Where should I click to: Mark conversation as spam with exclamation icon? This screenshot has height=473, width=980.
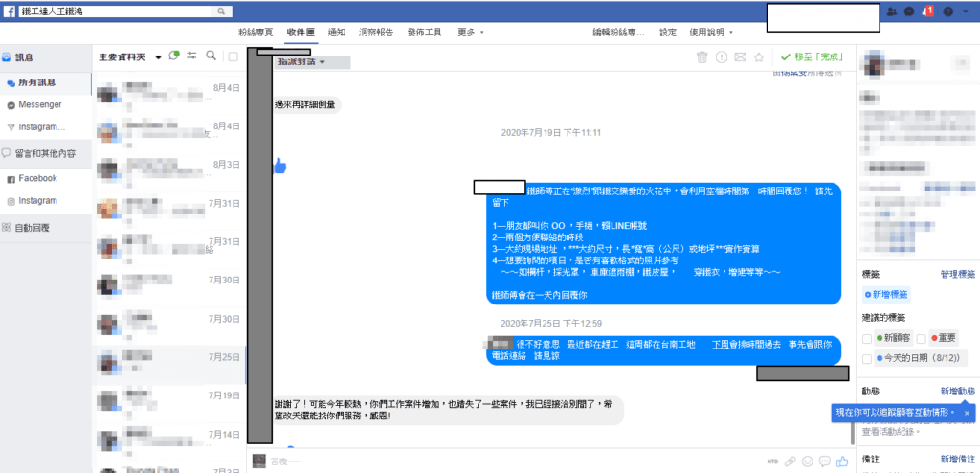pos(721,57)
